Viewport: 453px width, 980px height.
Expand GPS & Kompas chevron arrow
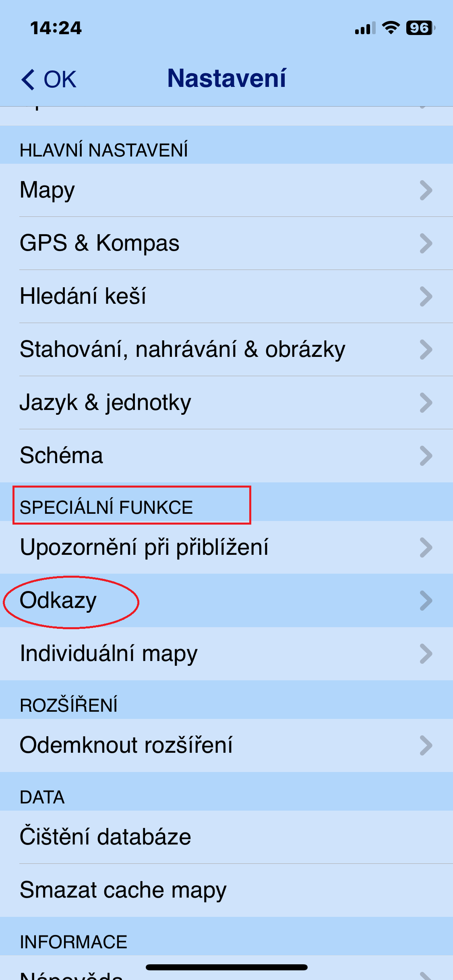tap(426, 243)
